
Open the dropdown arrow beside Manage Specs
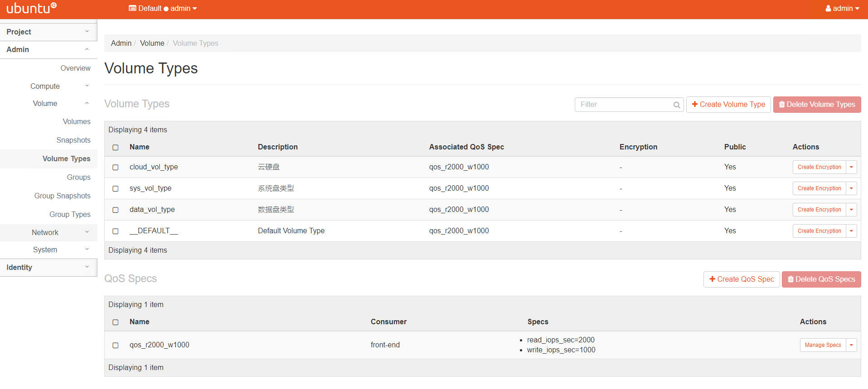tap(851, 345)
